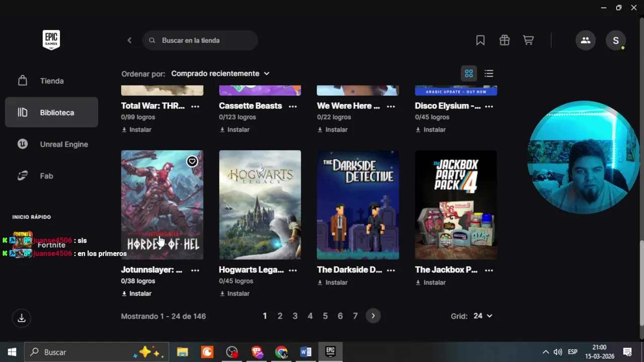This screenshot has height=362, width=644.
Task: Install The Darkside Detective game
Action: [333, 283]
